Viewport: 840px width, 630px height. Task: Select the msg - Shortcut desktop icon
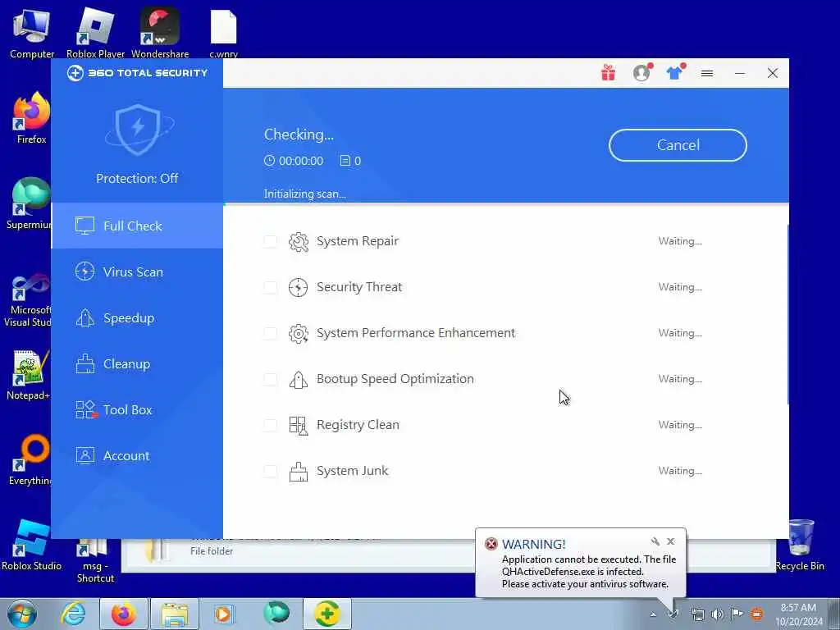coord(95,561)
